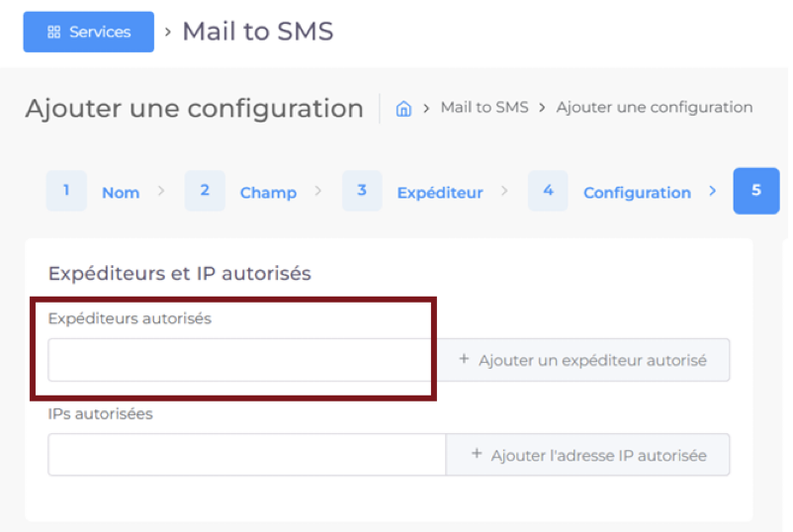
Task: Click the chevron after Configuration step
Action: click(713, 191)
